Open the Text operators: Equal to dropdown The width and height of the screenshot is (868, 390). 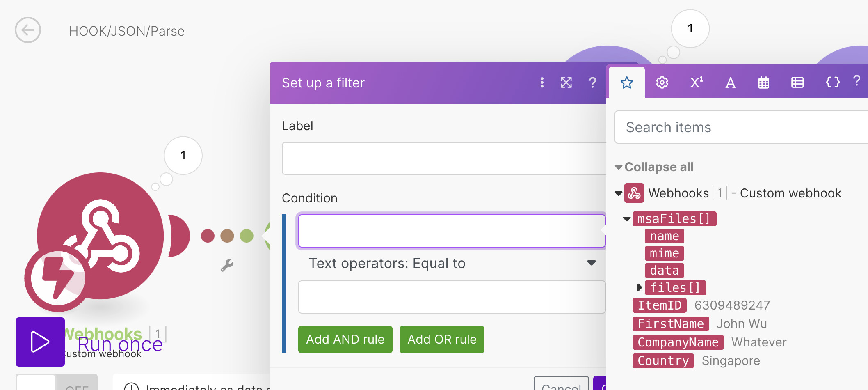pos(452,263)
